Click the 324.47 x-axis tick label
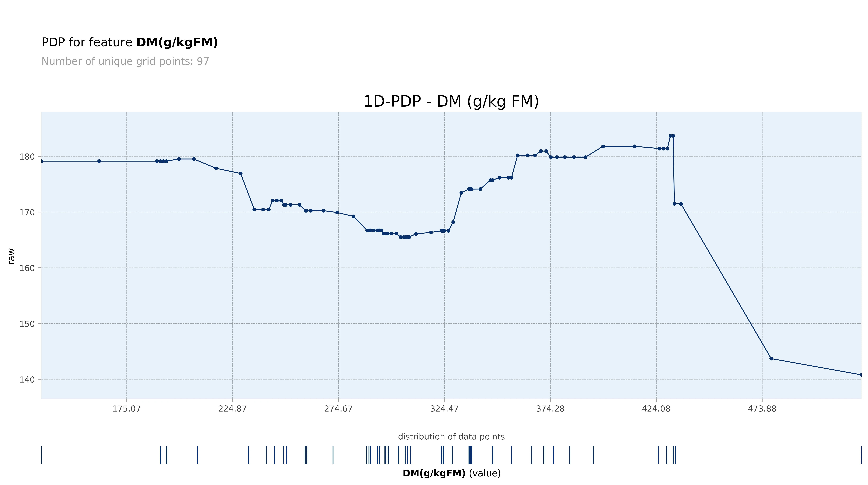Screen dimensions: 868x485 pyautogui.click(x=444, y=409)
